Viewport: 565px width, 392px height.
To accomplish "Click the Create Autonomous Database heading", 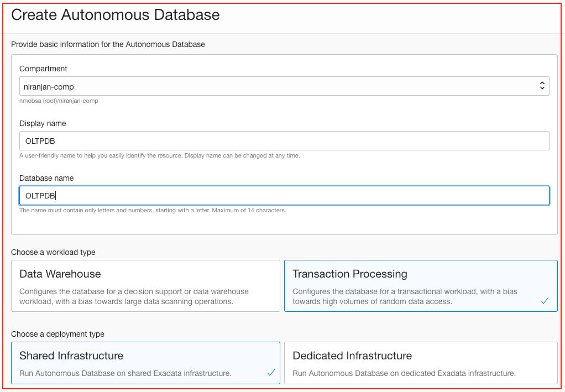I will pyautogui.click(x=115, y=15).
